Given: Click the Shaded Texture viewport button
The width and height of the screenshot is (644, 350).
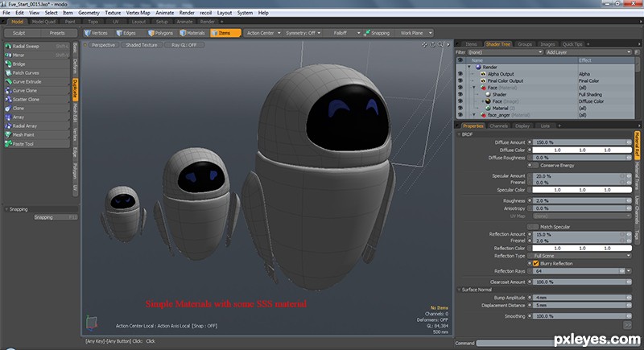Looking at the screenshot, I should click(x=142, y=45).
